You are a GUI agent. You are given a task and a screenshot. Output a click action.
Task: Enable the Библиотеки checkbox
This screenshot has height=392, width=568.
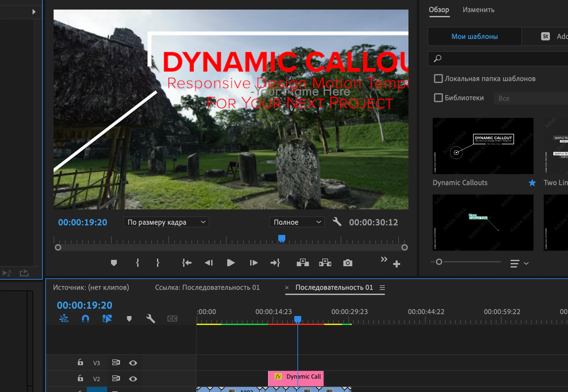coord(438,98)
